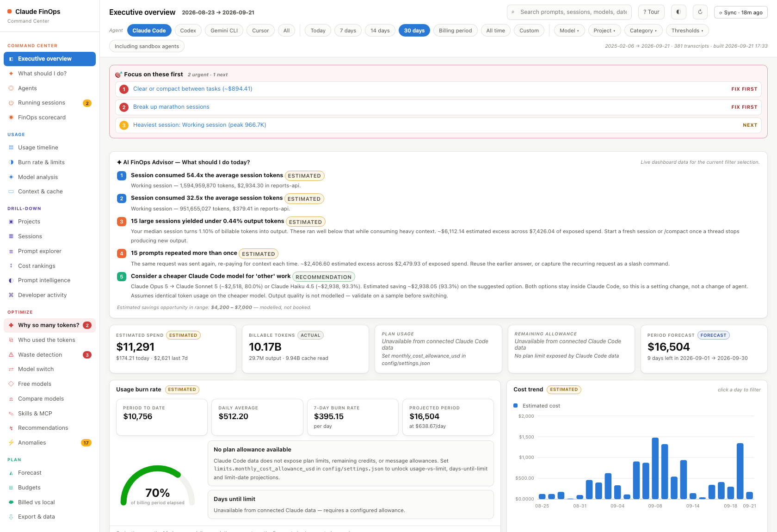Click the 70% billing period gauge
Viewport: 777px width, 532px height.
[x=158, y=486]
